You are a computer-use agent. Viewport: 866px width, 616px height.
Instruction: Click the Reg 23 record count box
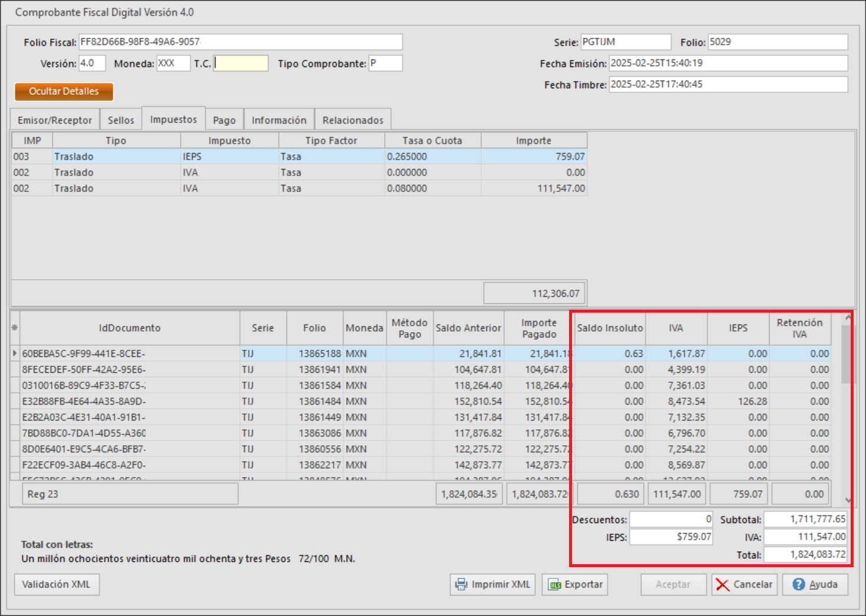130,494
